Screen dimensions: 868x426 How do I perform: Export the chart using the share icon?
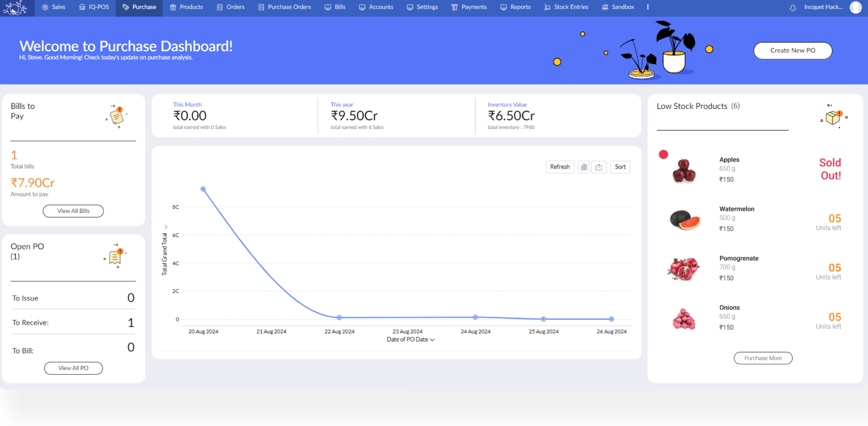pos(599,167)
